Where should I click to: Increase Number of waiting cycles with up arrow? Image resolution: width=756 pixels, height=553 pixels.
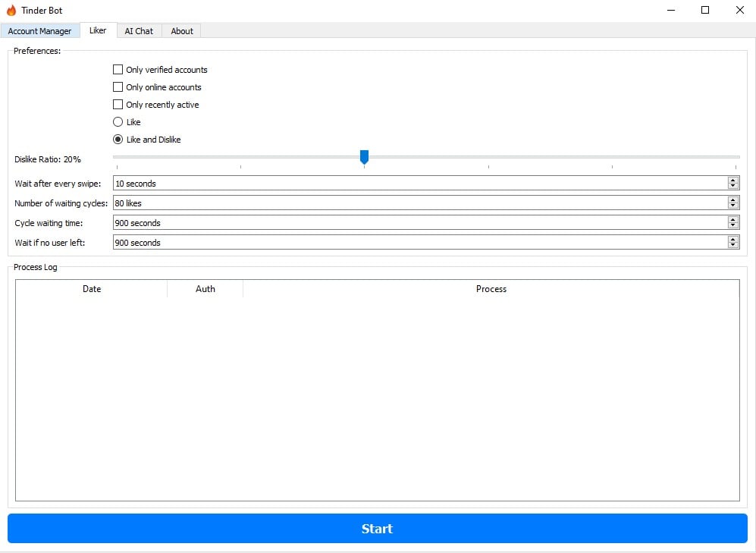[732, 200]
